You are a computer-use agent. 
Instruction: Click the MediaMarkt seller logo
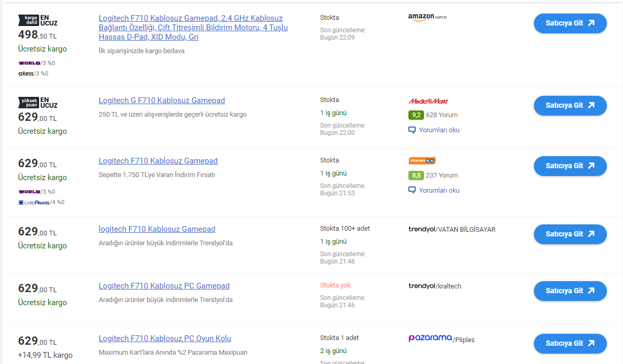pyautogui.click(x=428, y=101)
